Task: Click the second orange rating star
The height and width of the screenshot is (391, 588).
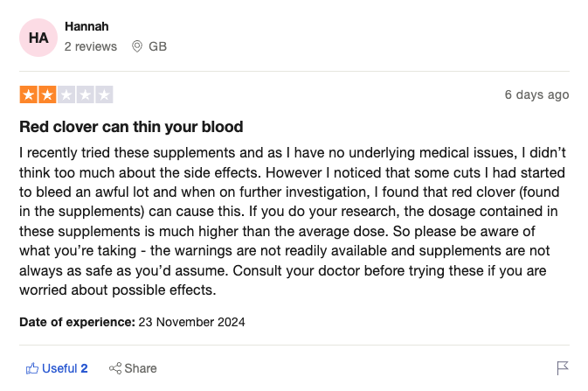Action: tap(47, 94)
